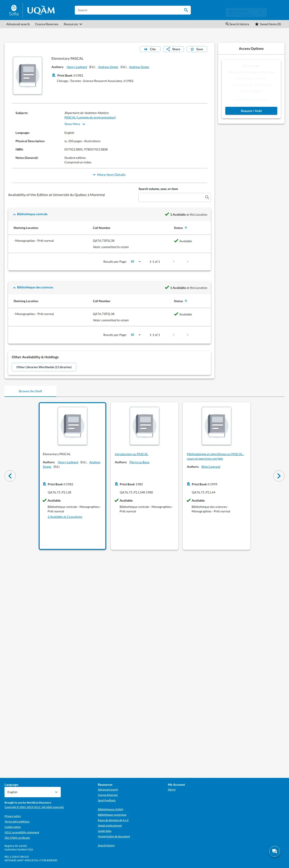
Task: Click the Introduction au PASCAL cover thumbnail
Action: pos(145,426)
